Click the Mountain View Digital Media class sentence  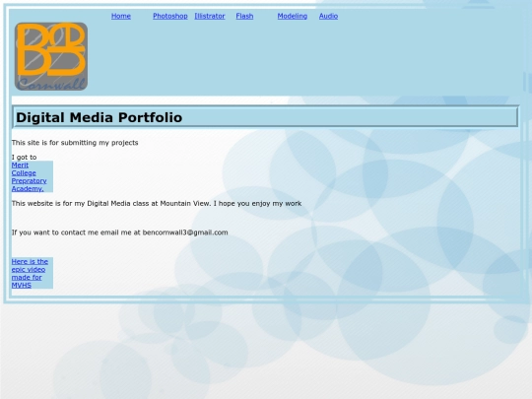click(x=157, y=203)
